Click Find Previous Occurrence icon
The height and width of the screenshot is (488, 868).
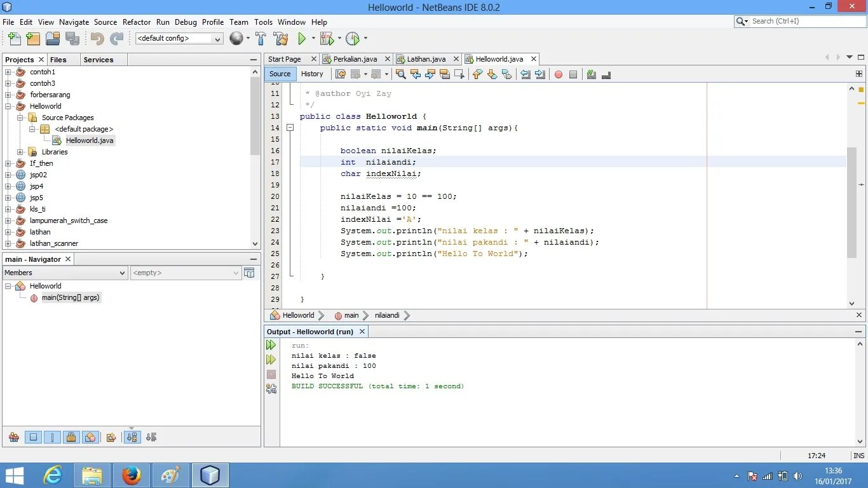click(x=416, y=74)
